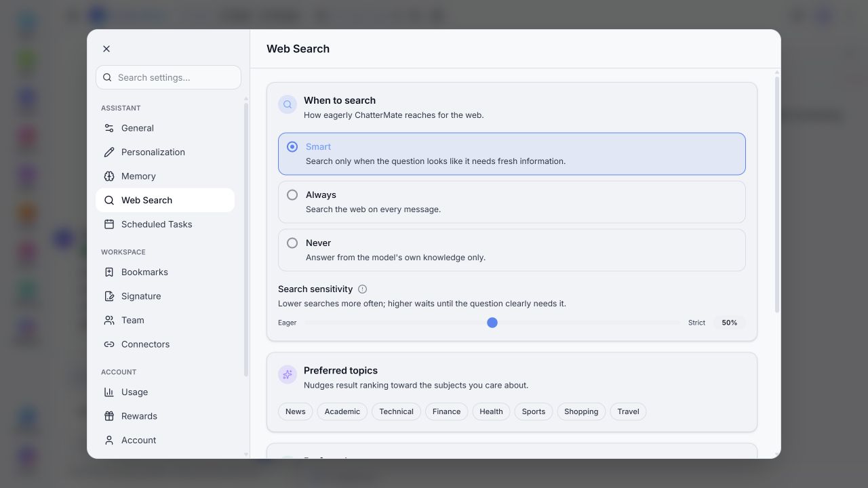Click the Connectors link icon
Screen dimensions: 868x488
(x=109, y=344)
